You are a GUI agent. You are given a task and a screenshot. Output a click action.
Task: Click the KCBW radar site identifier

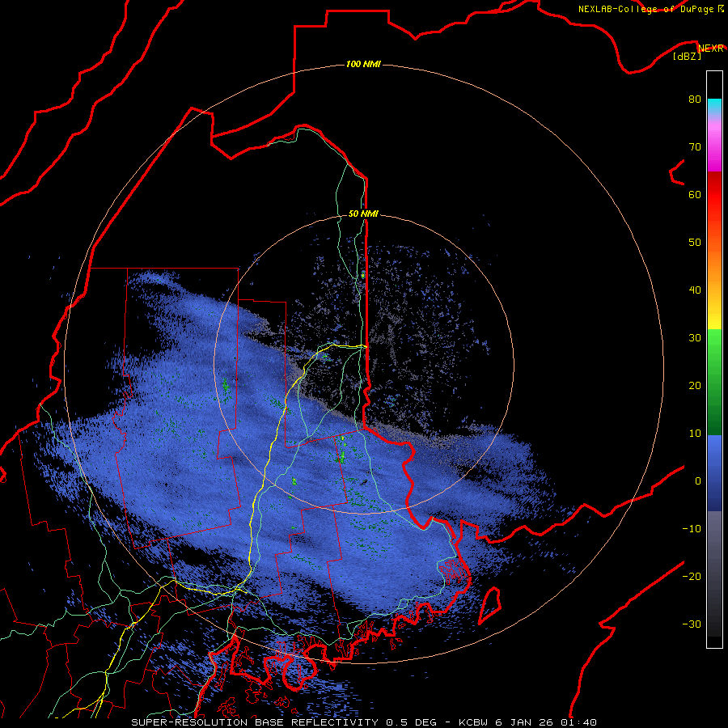pyautogui.click(x=476, y=722)
